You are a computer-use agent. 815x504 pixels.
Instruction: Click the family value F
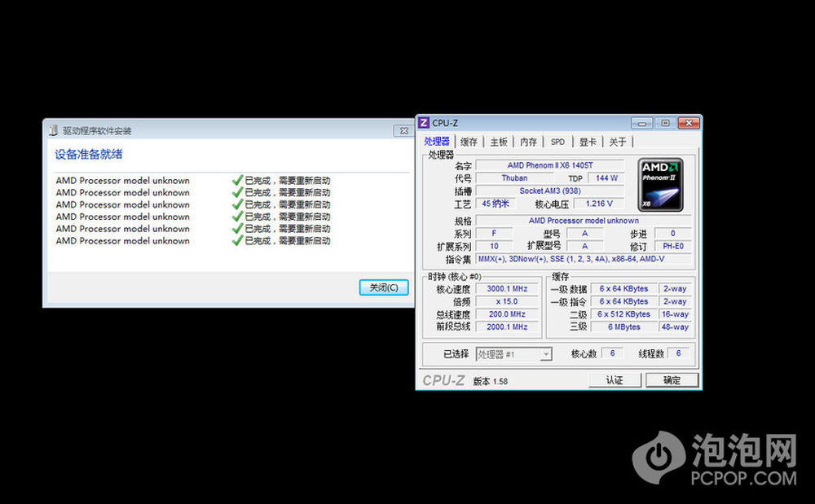point(494,234)
